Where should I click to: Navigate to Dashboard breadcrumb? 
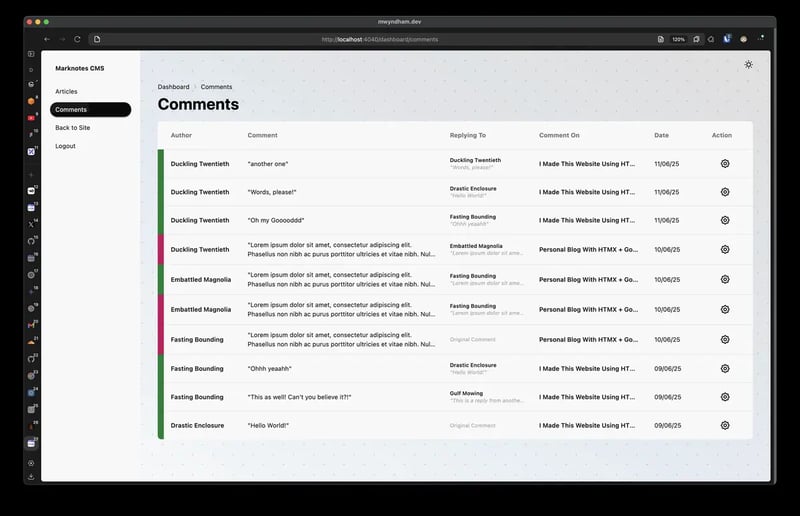pos(173,87)
